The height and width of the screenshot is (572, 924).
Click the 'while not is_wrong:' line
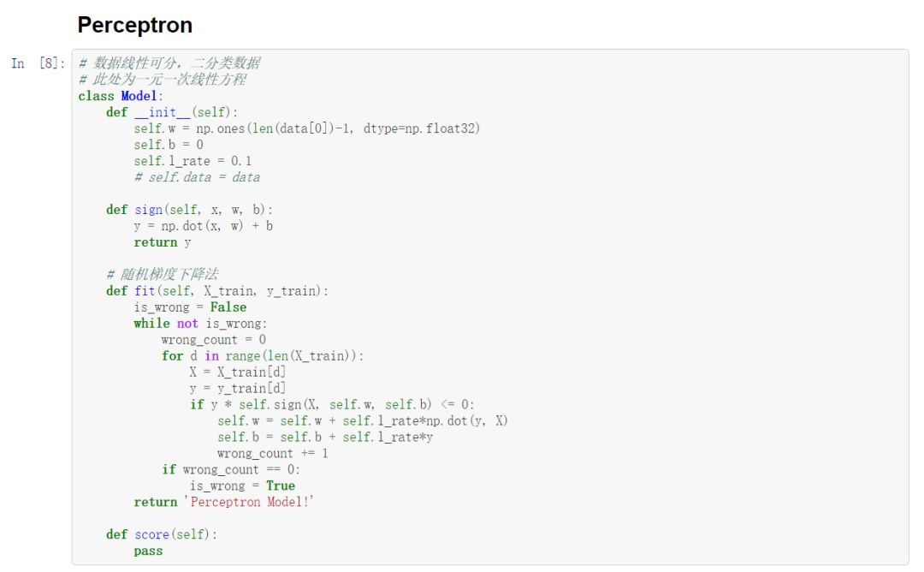200,323
